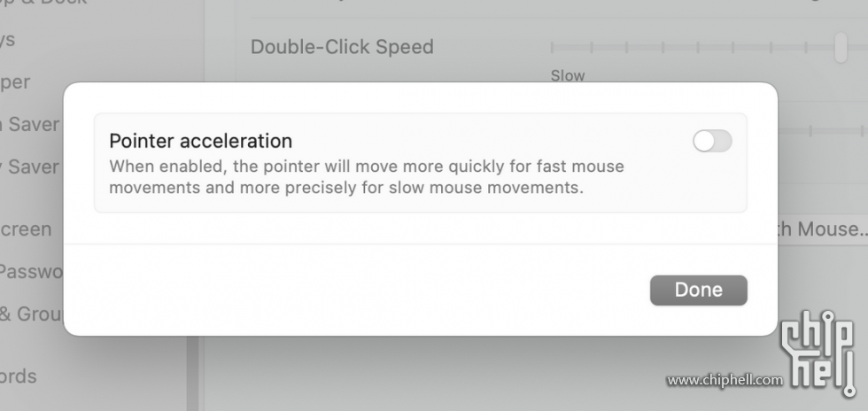868x411 pixels.
Task: Select the Lock Screen sidebar item
Action: (26, 229)
